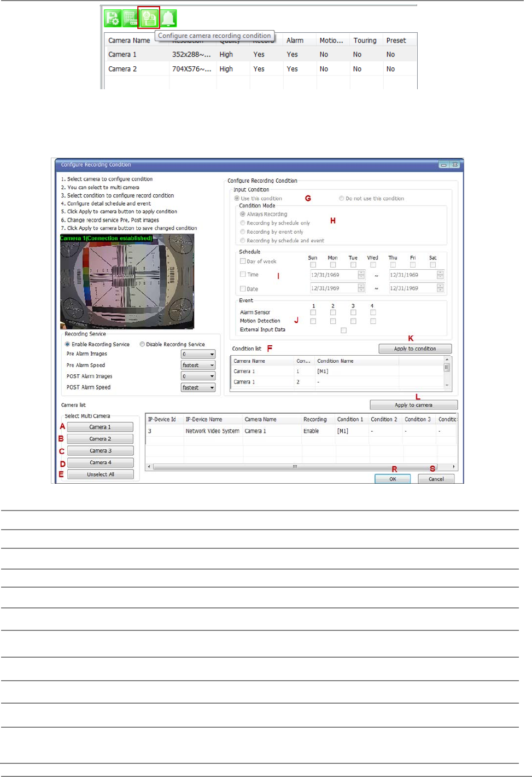Check the Wed day checkbox
The height and width of the screenshot is (777, 532).
(x=373, y=265)
